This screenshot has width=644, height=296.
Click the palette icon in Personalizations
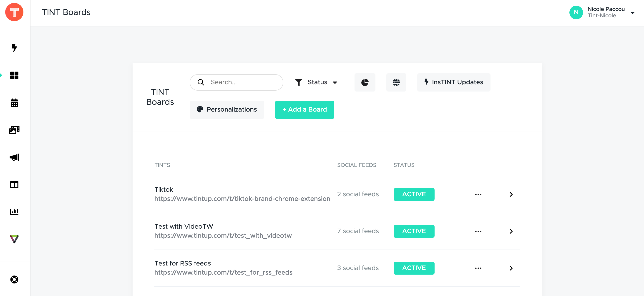(200, 109)
